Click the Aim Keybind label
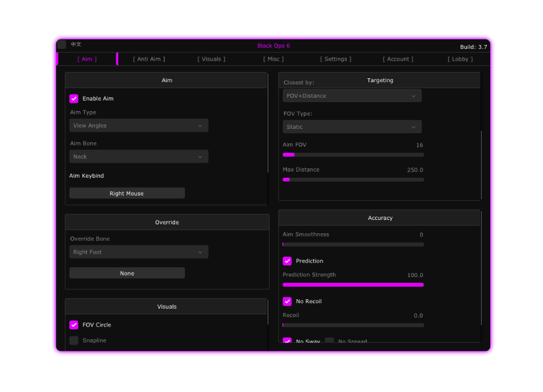 (87, 176)
